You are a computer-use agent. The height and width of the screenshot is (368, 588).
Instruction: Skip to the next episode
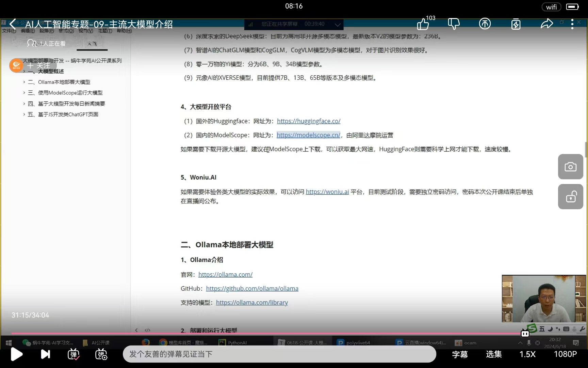pos(45,354)
